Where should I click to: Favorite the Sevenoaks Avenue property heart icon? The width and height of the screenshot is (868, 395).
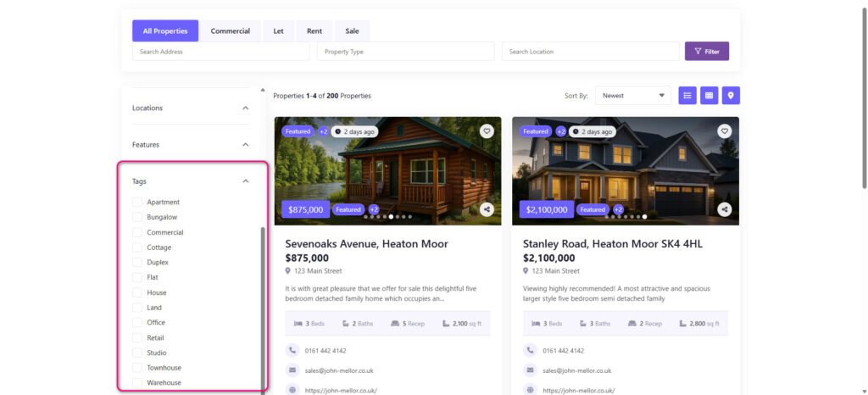point(487,131)
